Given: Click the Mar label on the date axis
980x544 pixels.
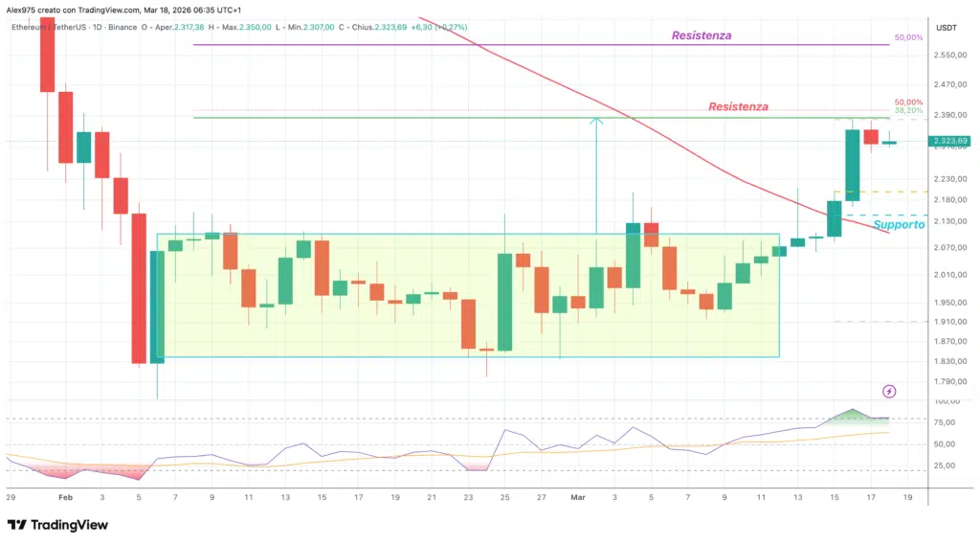Looking at the screenshot, I should click(577, 498).
